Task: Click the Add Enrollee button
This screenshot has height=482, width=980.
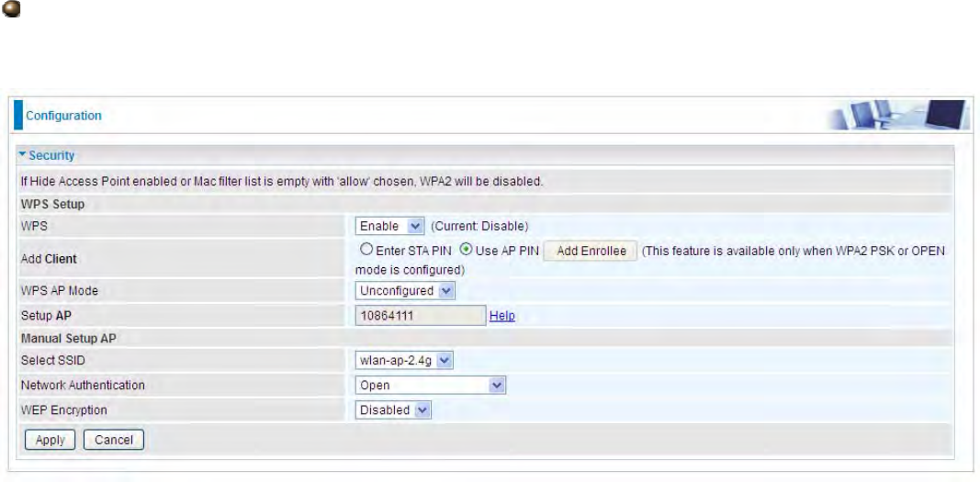Action: pyautogui.click(x=591, y=251)
